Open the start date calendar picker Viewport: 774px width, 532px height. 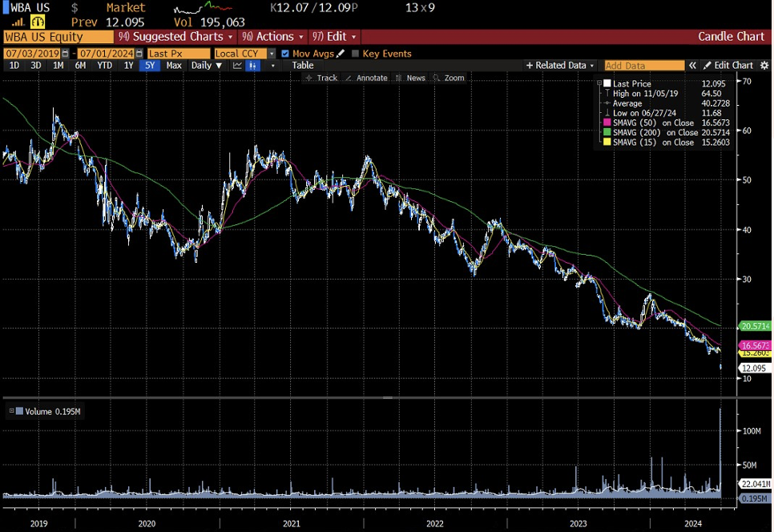click(x=65, y=54)
